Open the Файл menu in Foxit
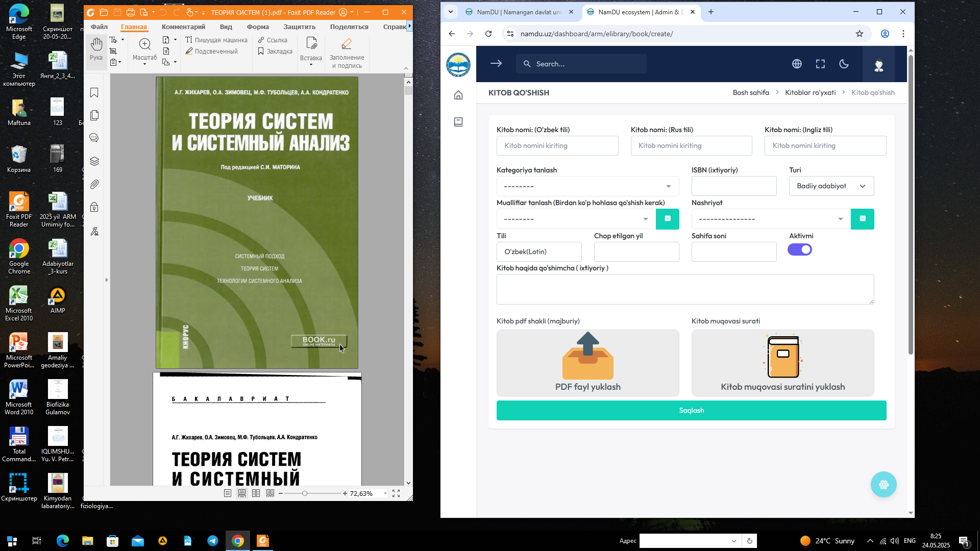Screen dimensions: 980x551 [x=99, y=27]
